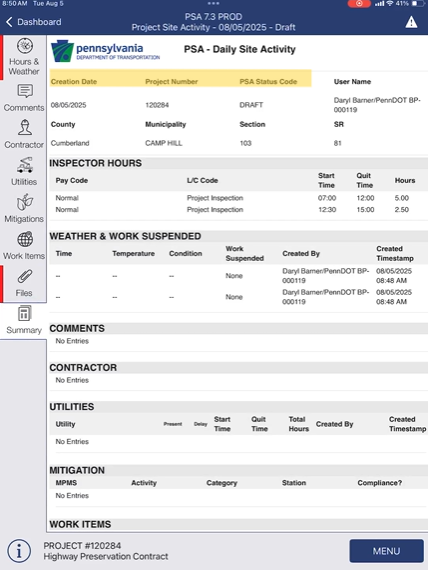Image resolution: width=428 pixels, height=570 pixels.
Task: Open the MENU button
Action: 387,551
